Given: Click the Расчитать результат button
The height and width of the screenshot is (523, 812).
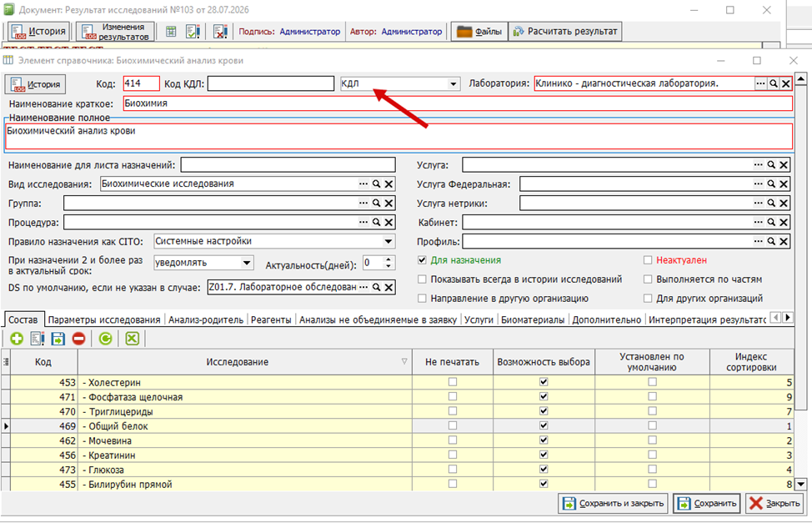Looking at the screenshot, I should pyautogui.click(x=565, y=32).
